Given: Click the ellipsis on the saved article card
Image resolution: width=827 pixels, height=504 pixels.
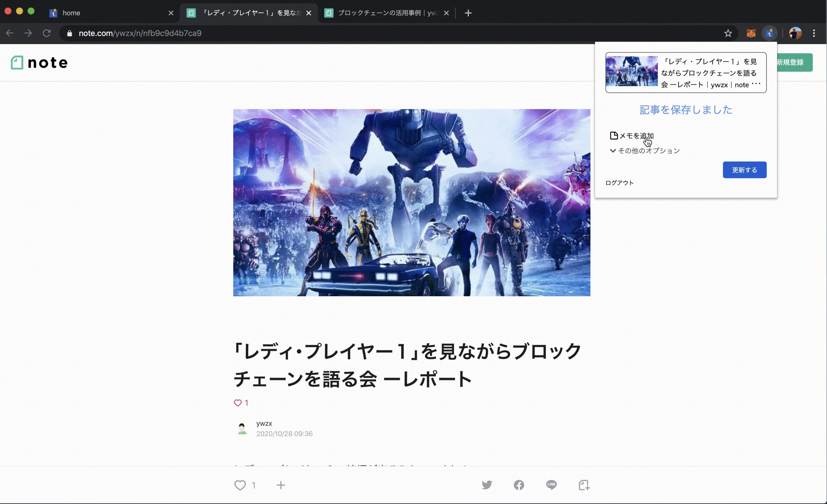Looking at the screenshot, I should [x=756, y=83].
